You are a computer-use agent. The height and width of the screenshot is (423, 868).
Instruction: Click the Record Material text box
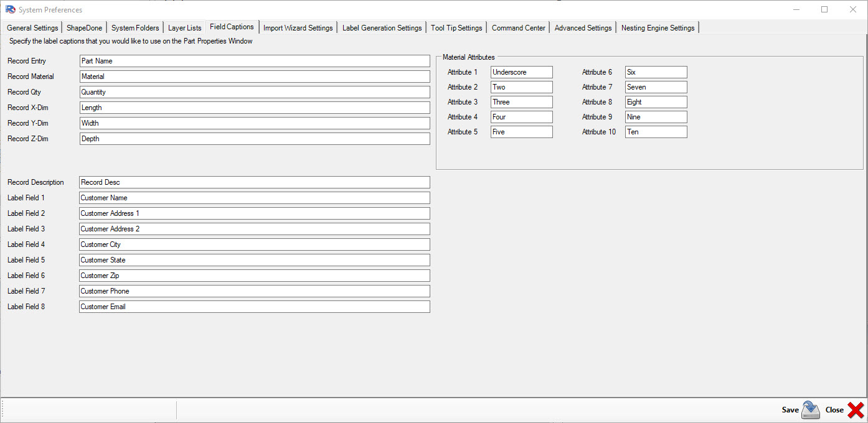[x=254, y=76]
